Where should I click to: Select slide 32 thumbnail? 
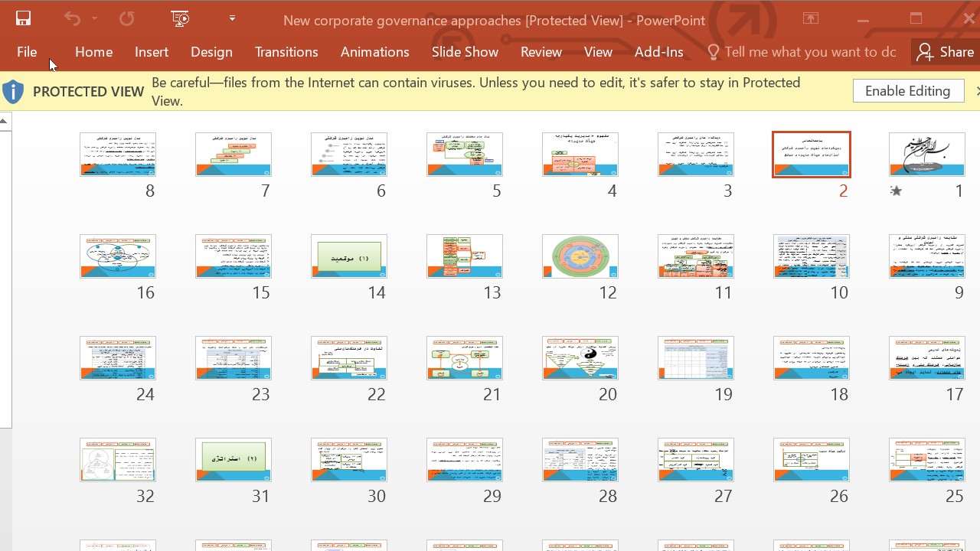118,460
